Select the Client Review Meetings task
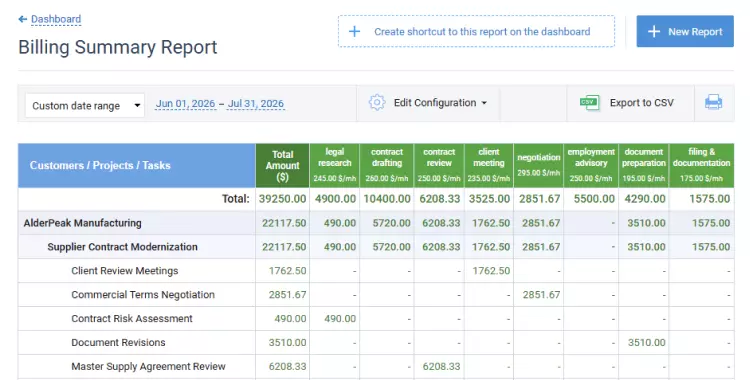 tap(124, 270)
